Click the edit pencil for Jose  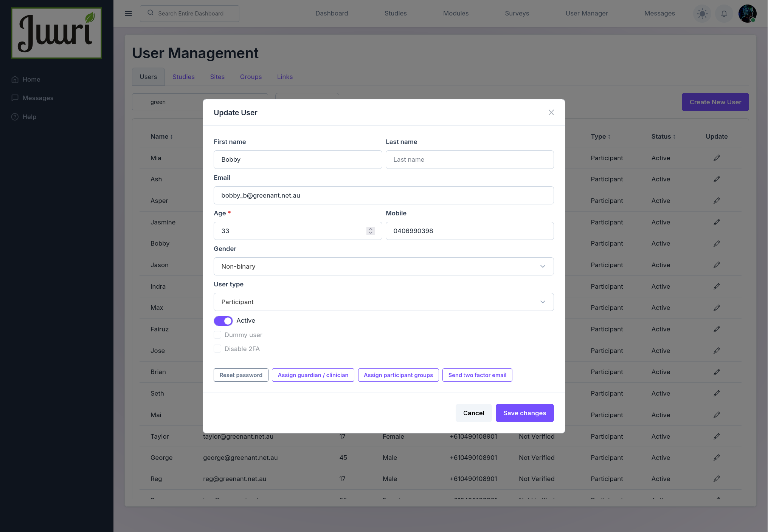(717, 351)
